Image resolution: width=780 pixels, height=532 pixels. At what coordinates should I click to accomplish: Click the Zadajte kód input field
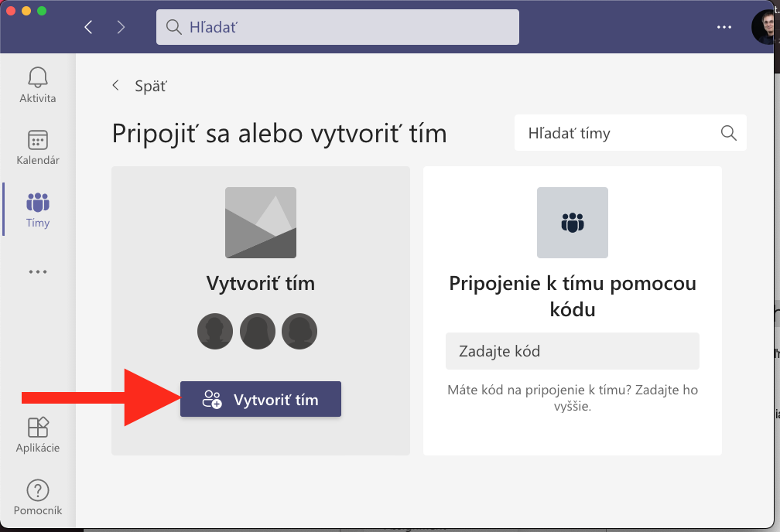tap(572, 351)
